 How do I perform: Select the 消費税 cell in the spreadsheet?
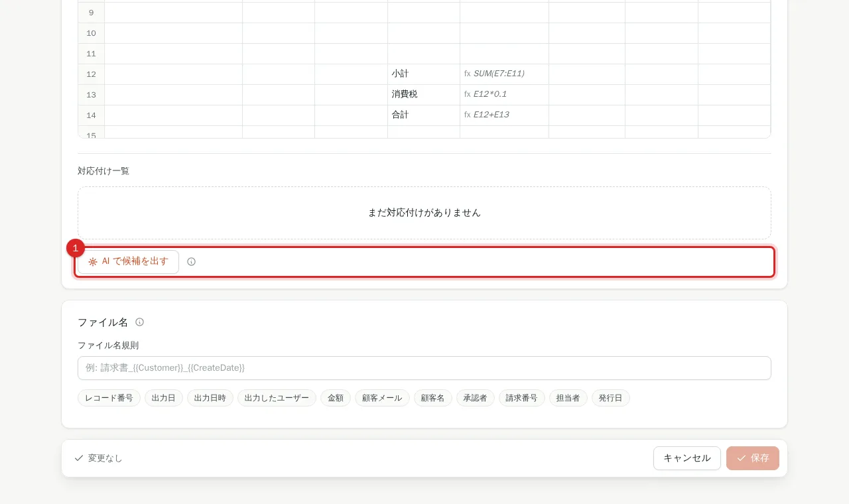(424, 95)
